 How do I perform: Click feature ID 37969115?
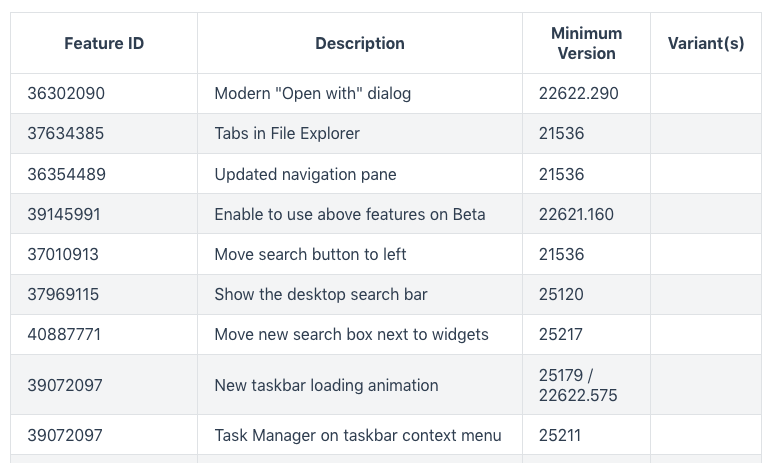point(63,295)
